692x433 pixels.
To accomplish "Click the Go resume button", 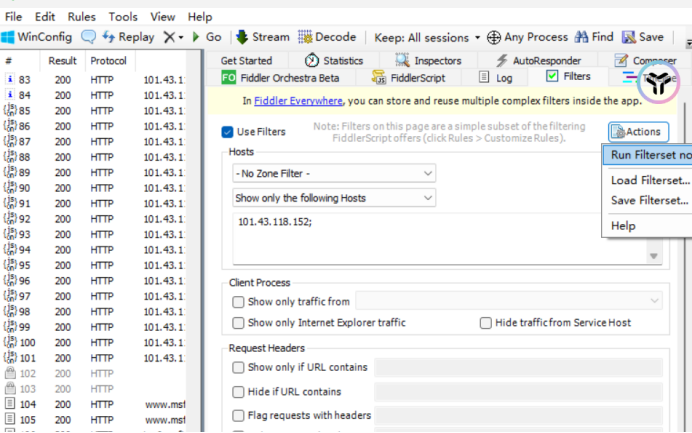I will point(207,37).
